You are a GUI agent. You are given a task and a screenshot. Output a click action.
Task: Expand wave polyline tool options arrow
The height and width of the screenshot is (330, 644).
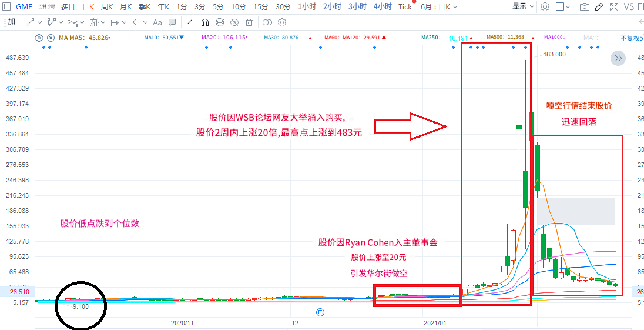point(82,22)
